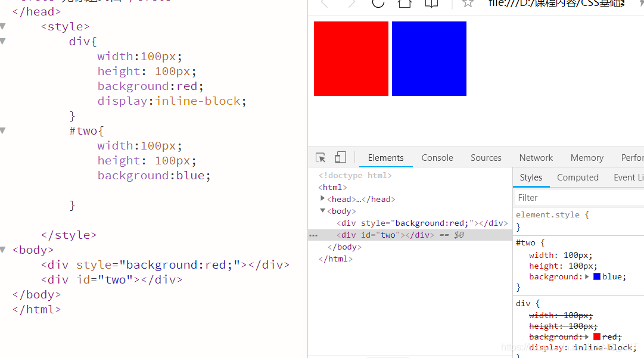Viewport: 644px width, 358px height.
Task: Collapse the #two{ rule fold arrow in editor
Action: point(3,131)
